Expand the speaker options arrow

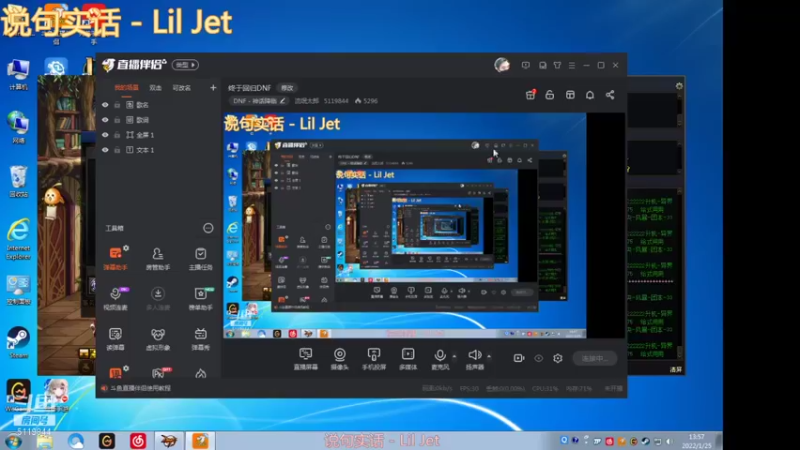point(489,356)
